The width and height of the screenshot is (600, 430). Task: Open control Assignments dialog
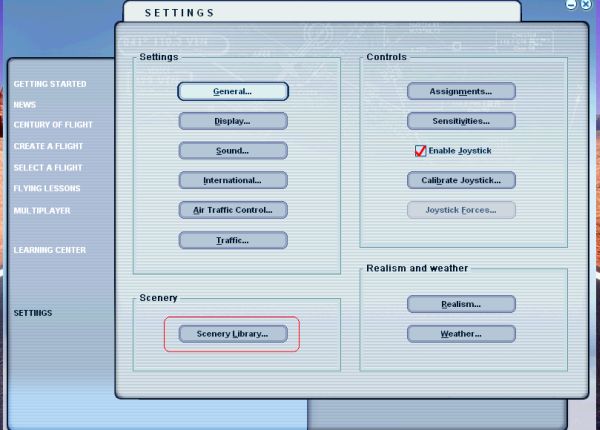pos(461,91)
